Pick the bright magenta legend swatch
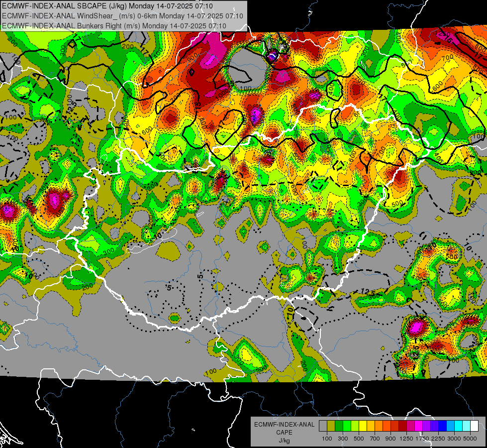Screen dimensions: 487x448 click(419, 426)
